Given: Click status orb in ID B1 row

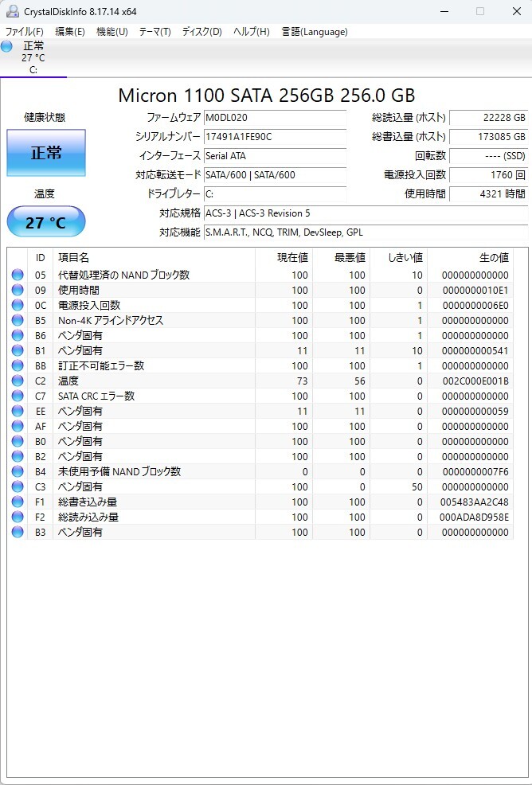Looking at the screenshot, I should tap(18, 350).
